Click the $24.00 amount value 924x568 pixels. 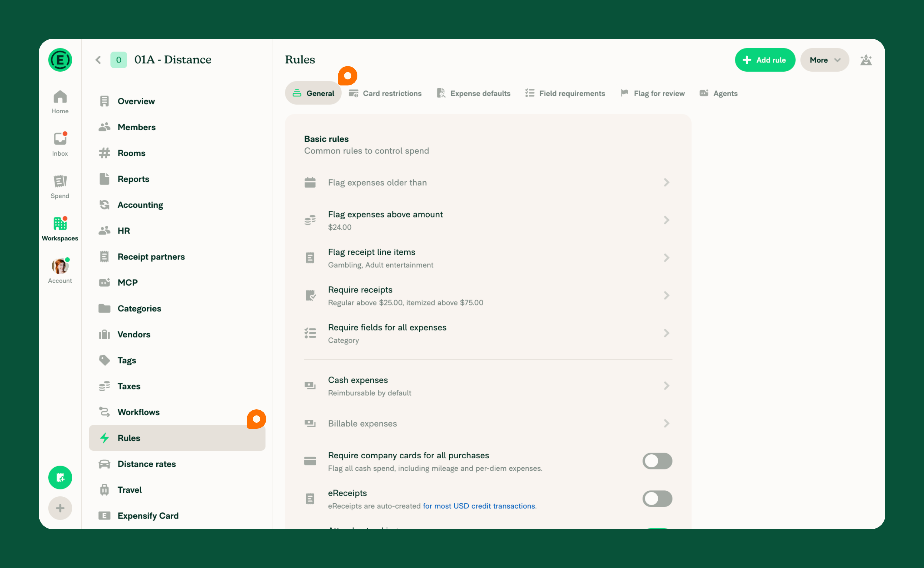tap(340, 227)
